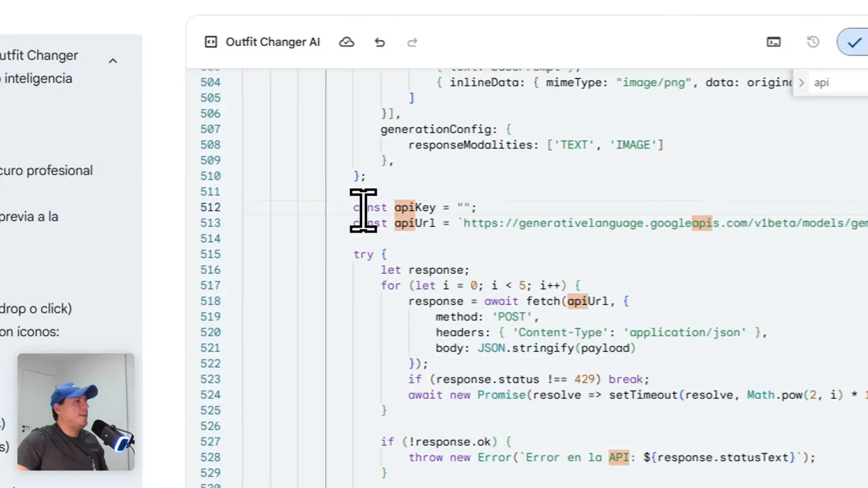
Task: Click the generativelanguage.googleapis URL on line 513
Action: pos(610,223)
